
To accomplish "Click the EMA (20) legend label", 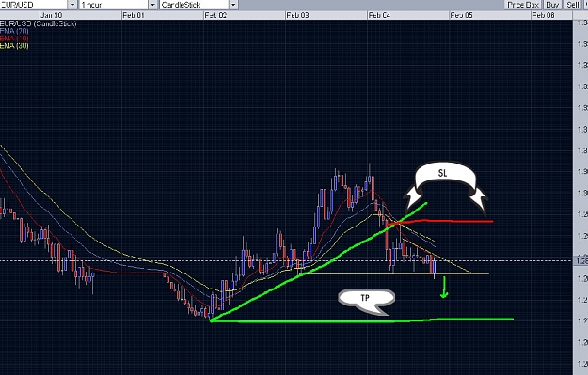I will (x=14, y=31).
